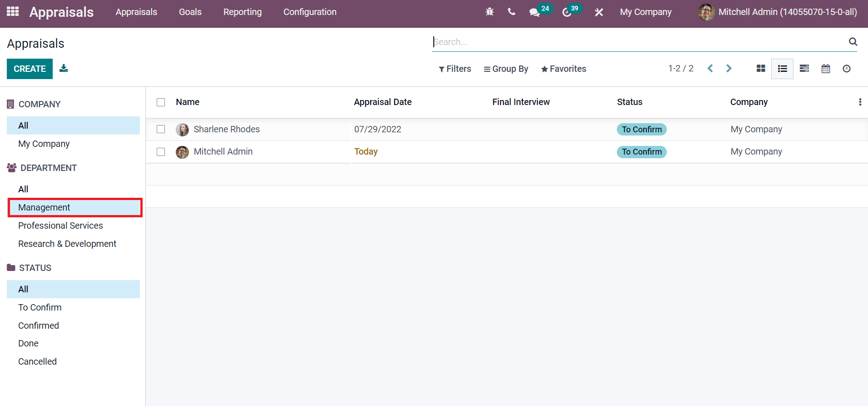Open the Configuration menu
The image size is (868, 406).
(310, 12)
